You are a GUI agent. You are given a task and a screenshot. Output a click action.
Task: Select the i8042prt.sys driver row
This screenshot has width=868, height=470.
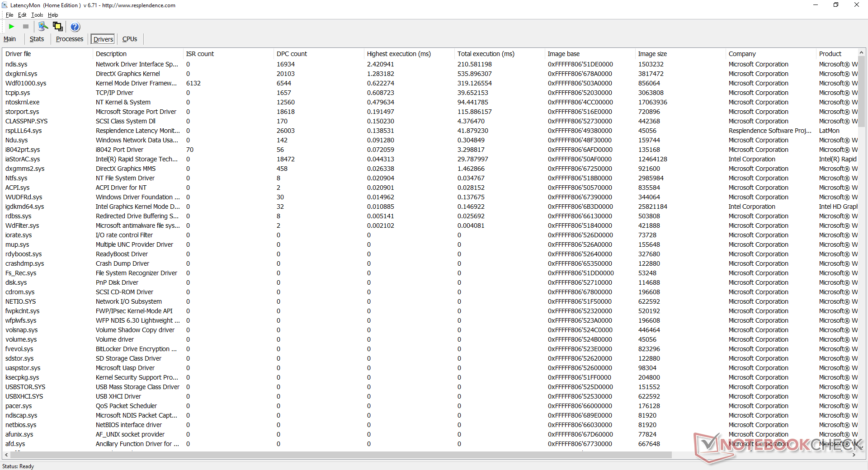coord(430,150)
